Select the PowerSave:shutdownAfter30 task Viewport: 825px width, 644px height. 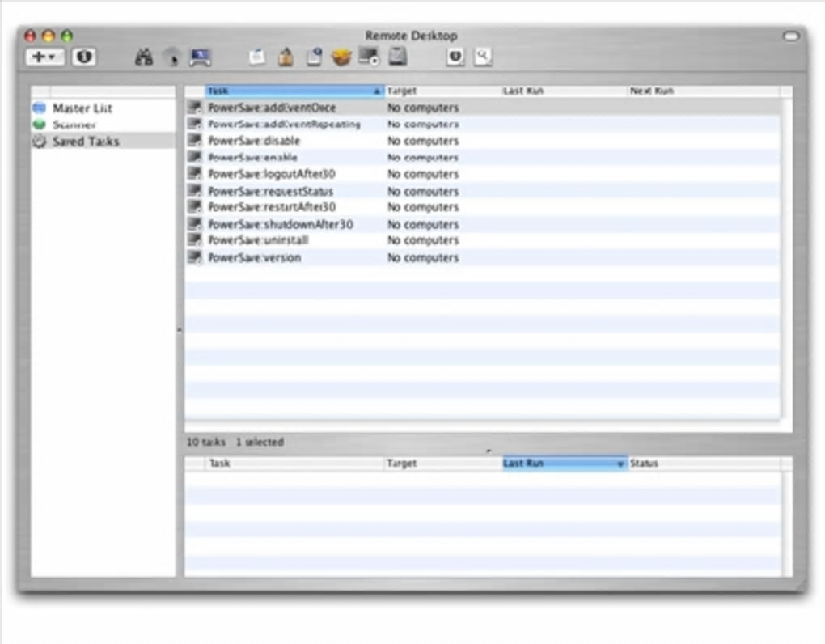[483, 223]
